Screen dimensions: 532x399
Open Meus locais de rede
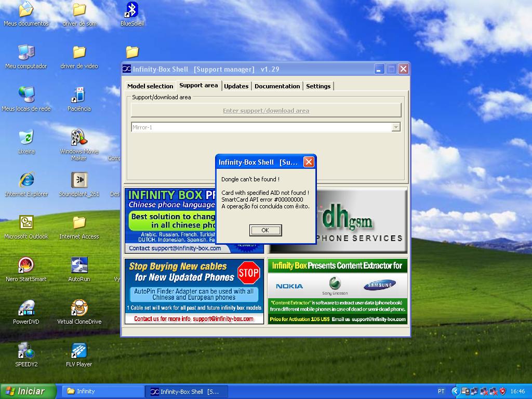26,99
